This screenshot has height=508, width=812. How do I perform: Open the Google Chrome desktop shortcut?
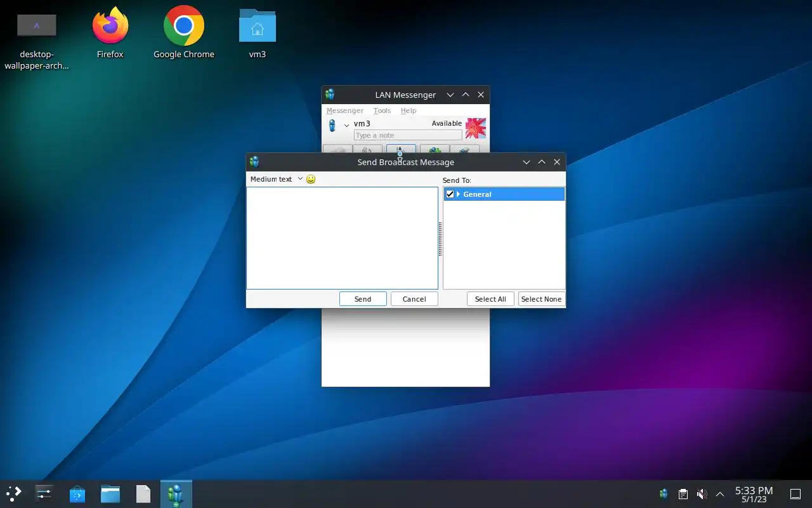[x=184, y=33]
